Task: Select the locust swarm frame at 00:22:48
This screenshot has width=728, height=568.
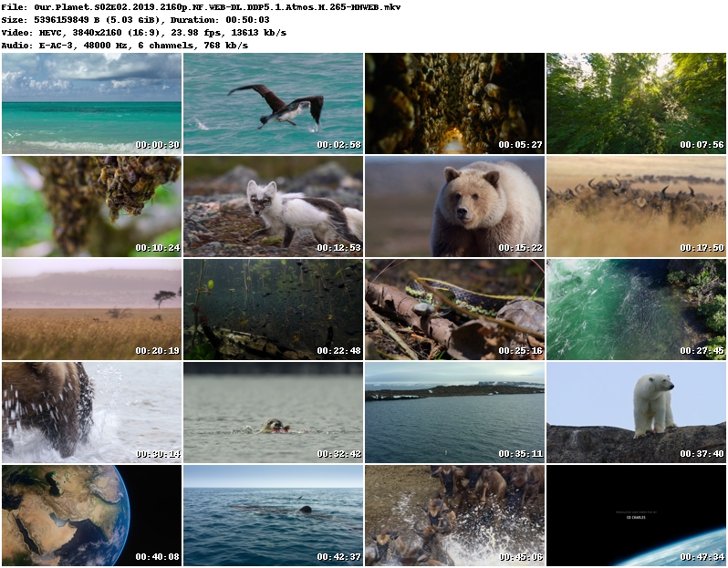Action: 273,309
